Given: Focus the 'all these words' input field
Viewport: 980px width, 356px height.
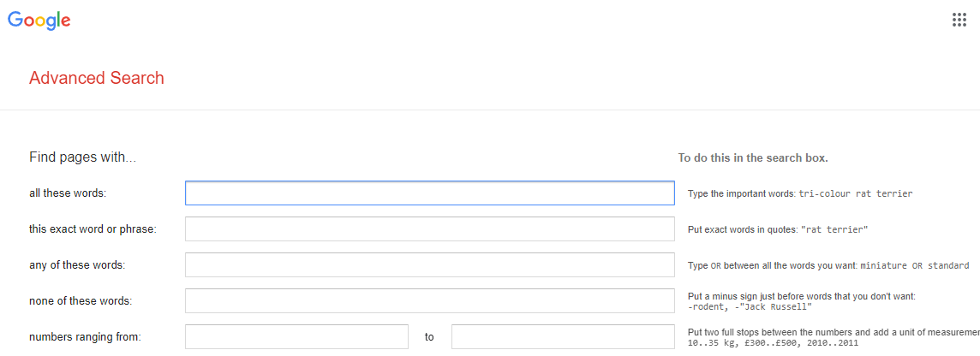Looking at the screenshot, I should pos(429,193).
